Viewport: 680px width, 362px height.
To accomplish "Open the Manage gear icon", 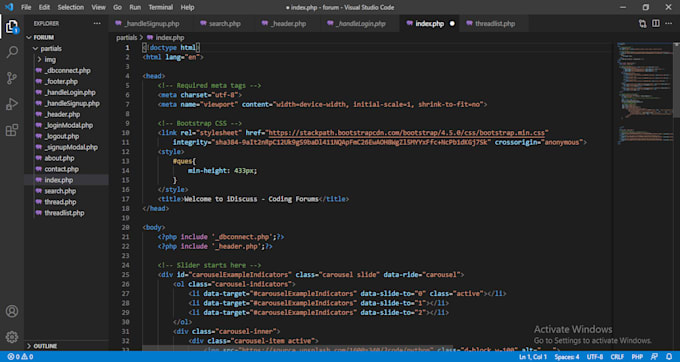I will pyautogui.click(x=12, y=337).
